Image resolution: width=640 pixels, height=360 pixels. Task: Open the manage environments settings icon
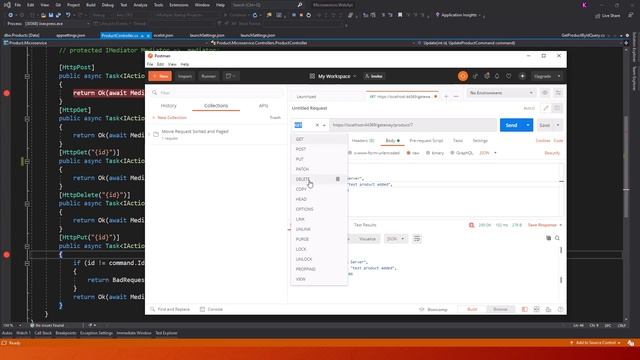click(558, 93)
